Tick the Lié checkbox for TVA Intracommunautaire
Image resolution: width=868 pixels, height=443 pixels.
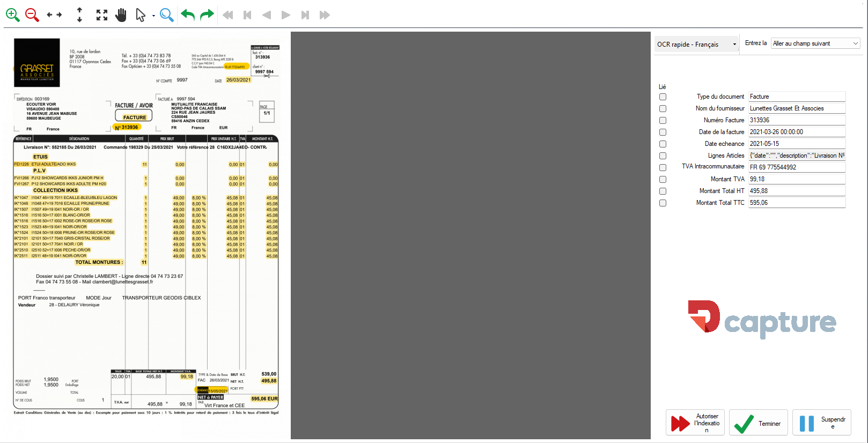pyautogui.click(x=663, y=168)
